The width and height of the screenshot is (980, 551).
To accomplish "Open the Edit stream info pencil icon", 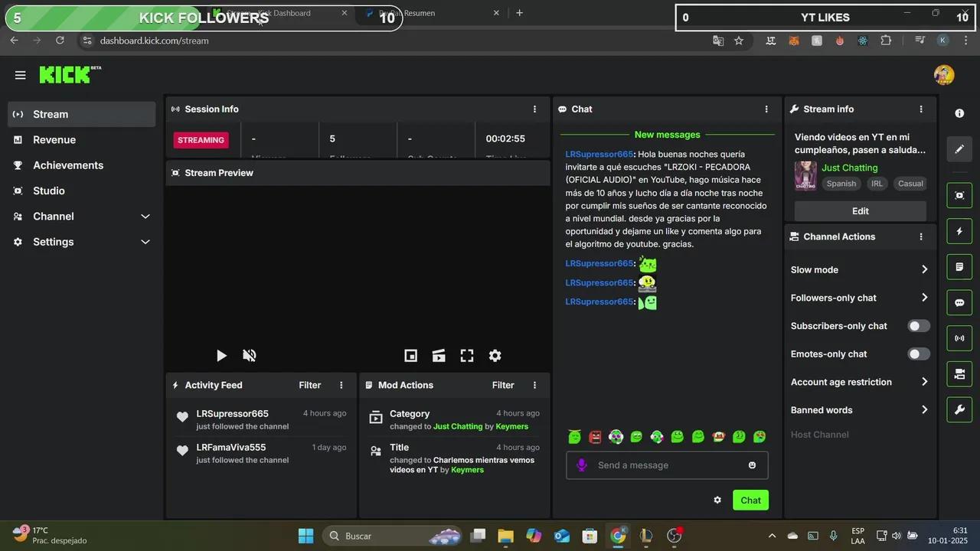I will [x=959, y=149].
